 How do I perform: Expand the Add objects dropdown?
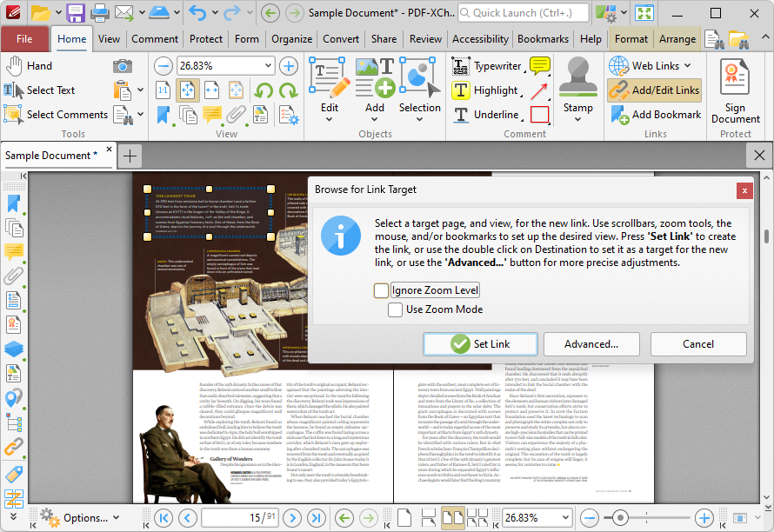point(374,119)
